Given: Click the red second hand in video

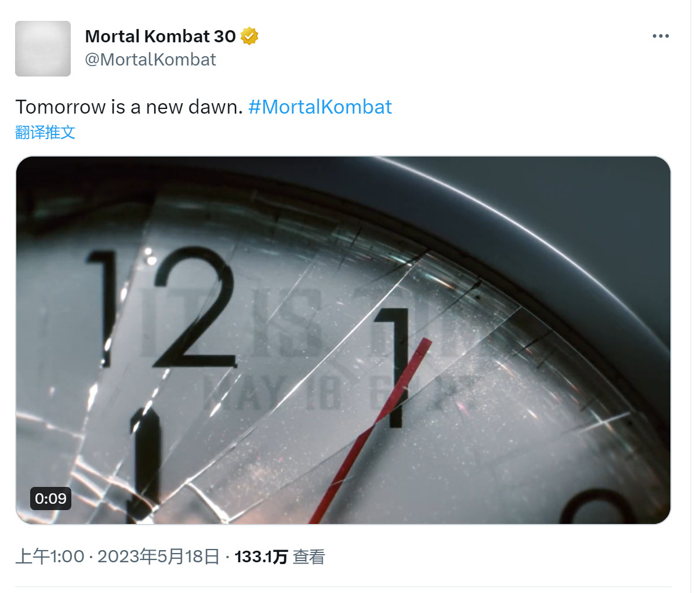Looking at the screenshot, I should (x=371, y=429).
